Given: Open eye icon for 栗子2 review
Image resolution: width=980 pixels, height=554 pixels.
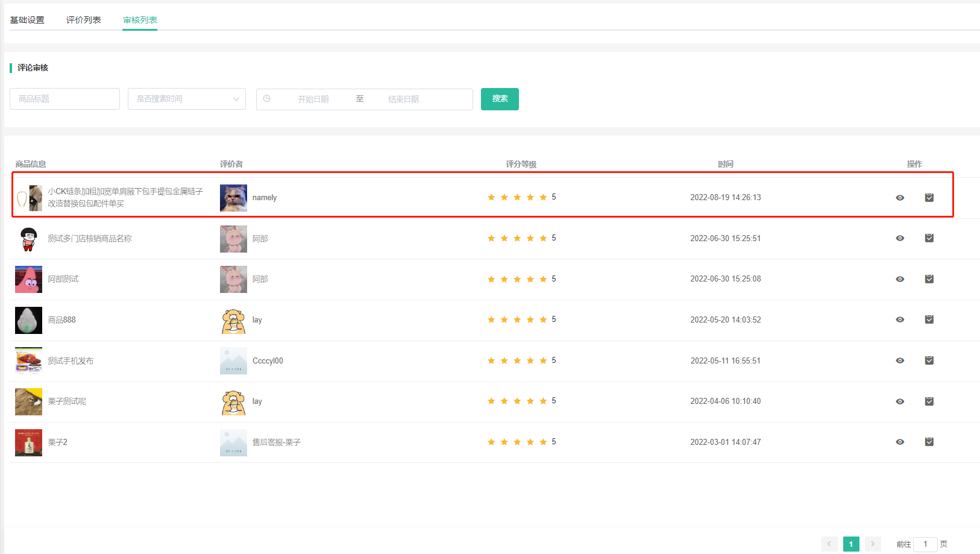Looking at the screenshot, I should click(900, 442).
